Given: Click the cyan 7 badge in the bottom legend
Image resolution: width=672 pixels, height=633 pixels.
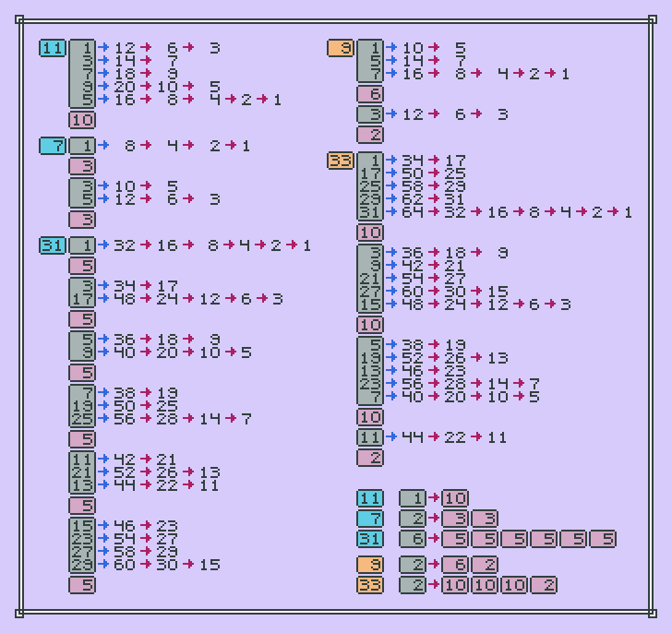Looking at the screenshot, I should (370, 519).
